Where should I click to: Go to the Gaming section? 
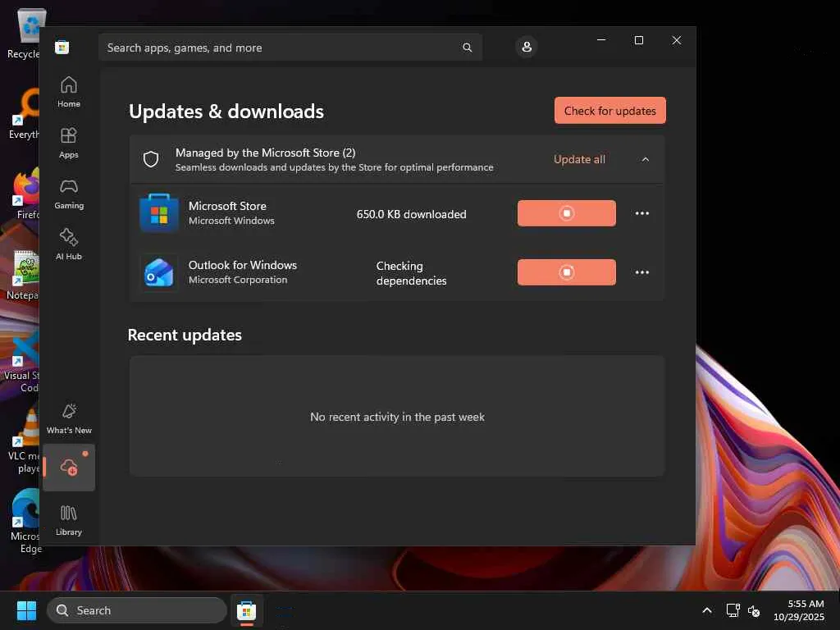click(x=69, y=194)
